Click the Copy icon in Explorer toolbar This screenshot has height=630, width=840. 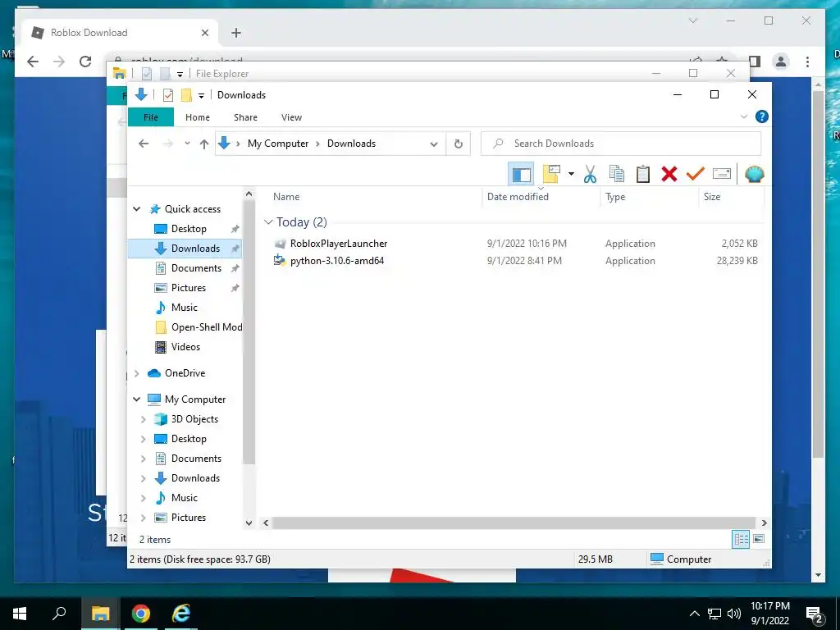pos(617,174)
